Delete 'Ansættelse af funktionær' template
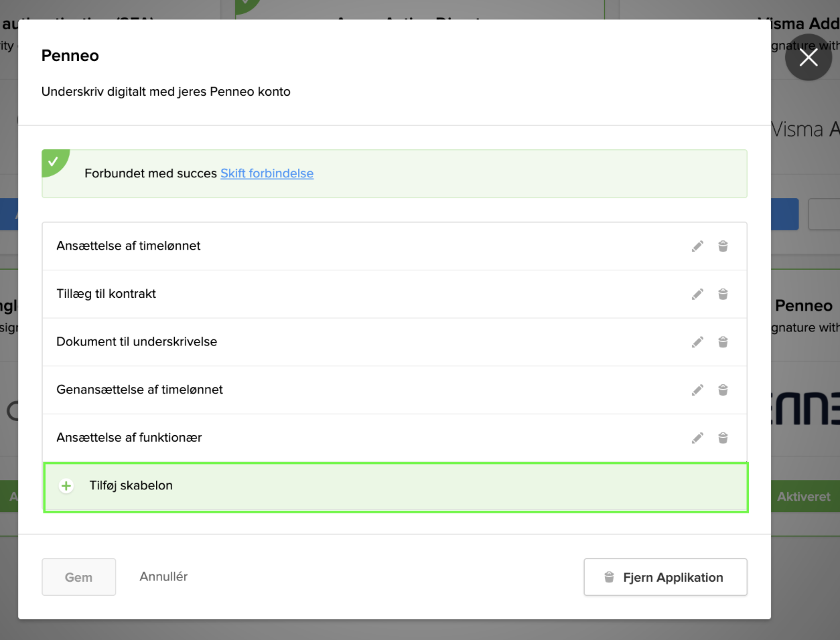Viewport: 840px width, 640px height. click(x=723, y=438)
